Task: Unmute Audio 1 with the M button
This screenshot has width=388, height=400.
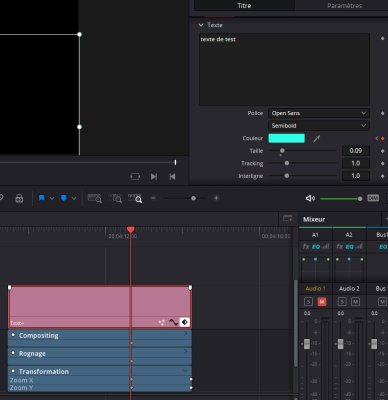Action: click(x=322, y=302)
